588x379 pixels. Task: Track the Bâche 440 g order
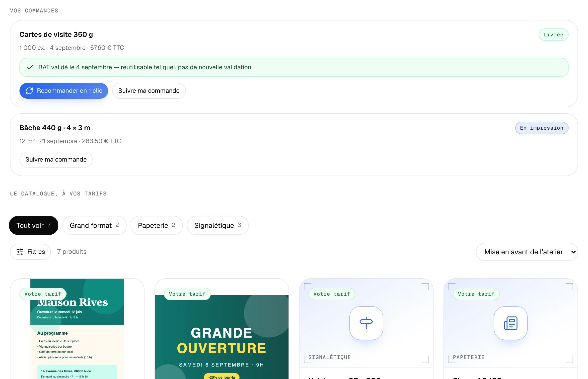(x=56, y=160)
